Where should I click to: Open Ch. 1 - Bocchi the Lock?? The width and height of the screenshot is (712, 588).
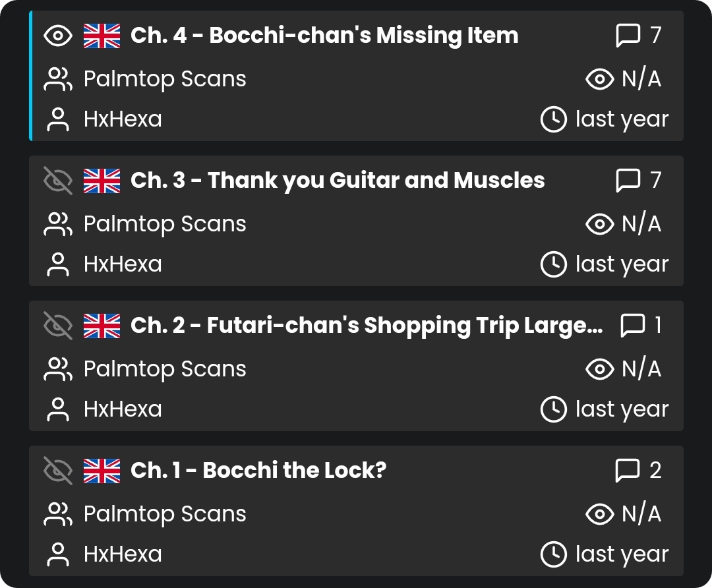tap(258, 471)
